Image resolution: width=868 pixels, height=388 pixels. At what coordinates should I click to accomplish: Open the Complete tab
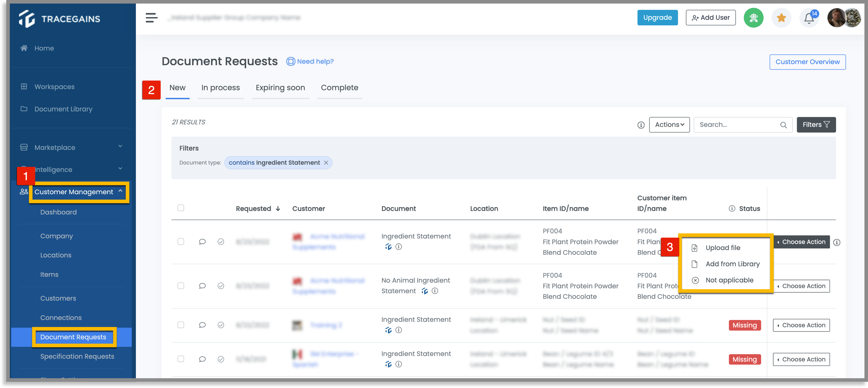[339, 88]
